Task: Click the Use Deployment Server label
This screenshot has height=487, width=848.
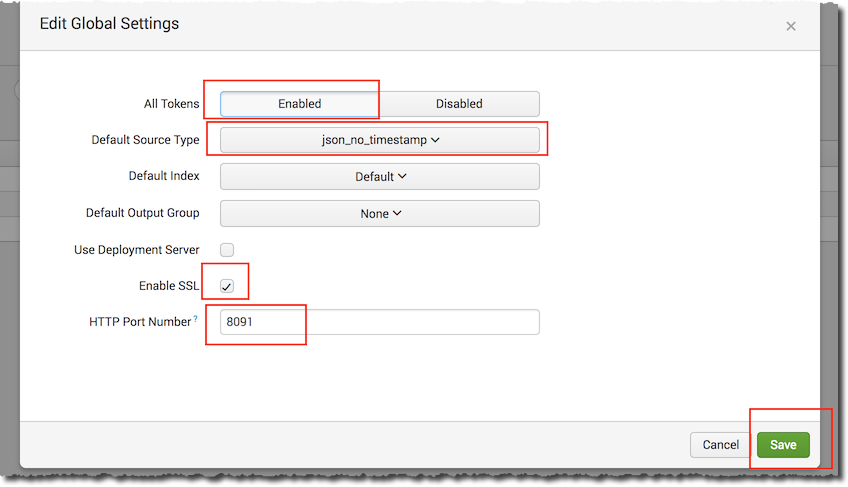Action: tap(137, 250)
